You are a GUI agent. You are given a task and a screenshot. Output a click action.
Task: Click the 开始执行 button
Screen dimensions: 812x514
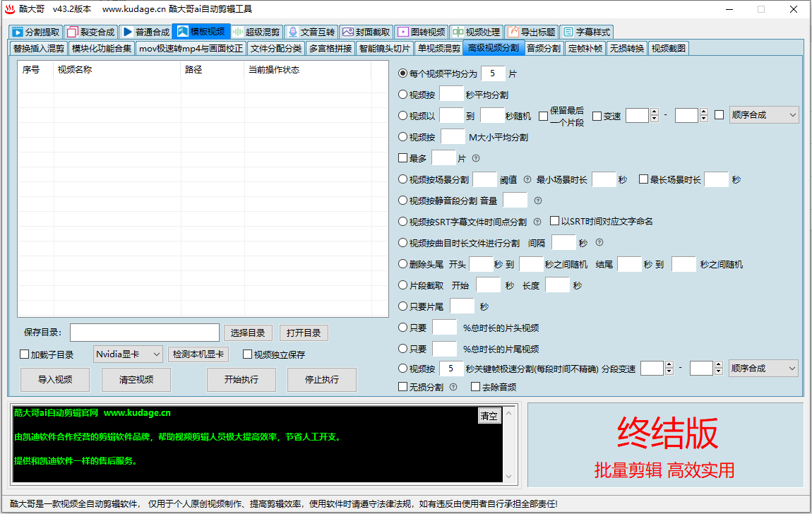click(241, 379)
